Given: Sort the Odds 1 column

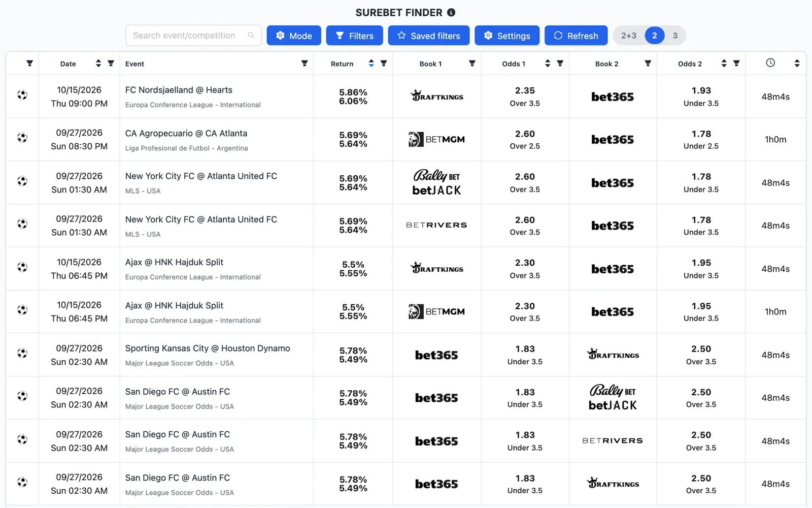Looking at the screenshot, I should click(x=547, y=63).
